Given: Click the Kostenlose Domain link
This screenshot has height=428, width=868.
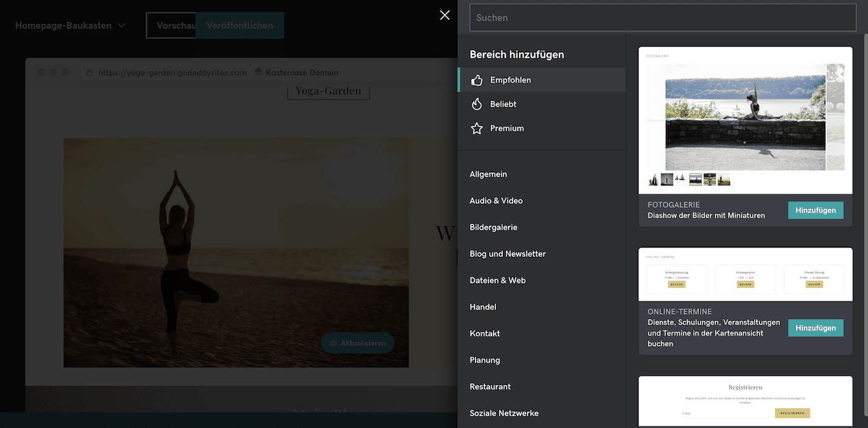Looking at the screenshot, I should (302, 72).
